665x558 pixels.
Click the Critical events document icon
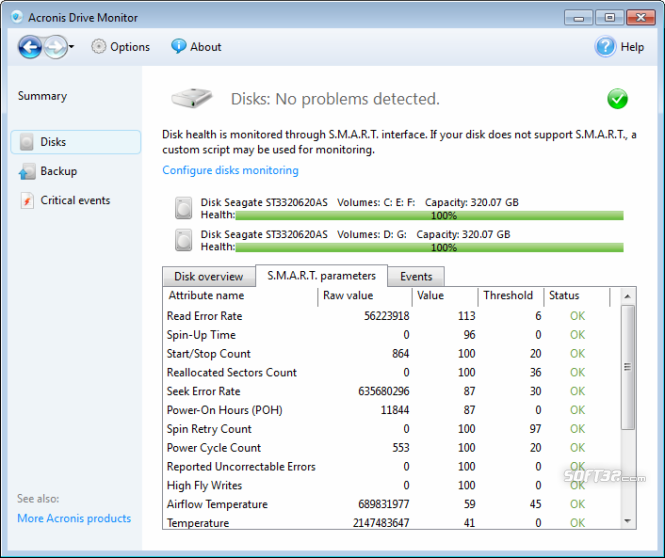pos(27,201)
